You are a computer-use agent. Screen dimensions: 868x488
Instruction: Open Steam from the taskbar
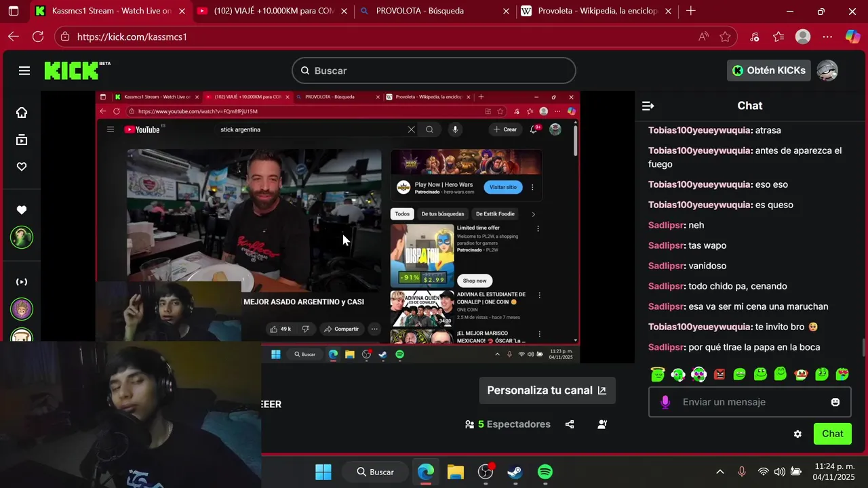pos(515,472)
